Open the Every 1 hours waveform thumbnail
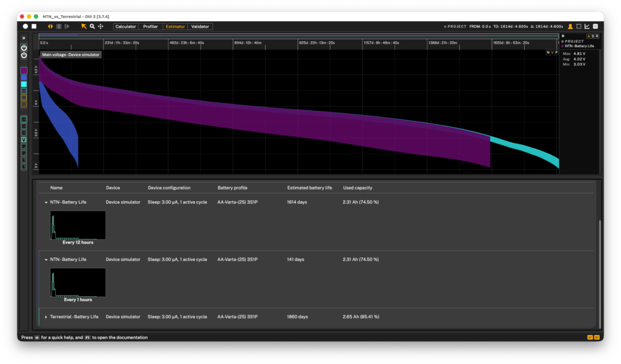The height and width of the screenshot is (364, 621). pyautogui.click(x=78, y=282)
